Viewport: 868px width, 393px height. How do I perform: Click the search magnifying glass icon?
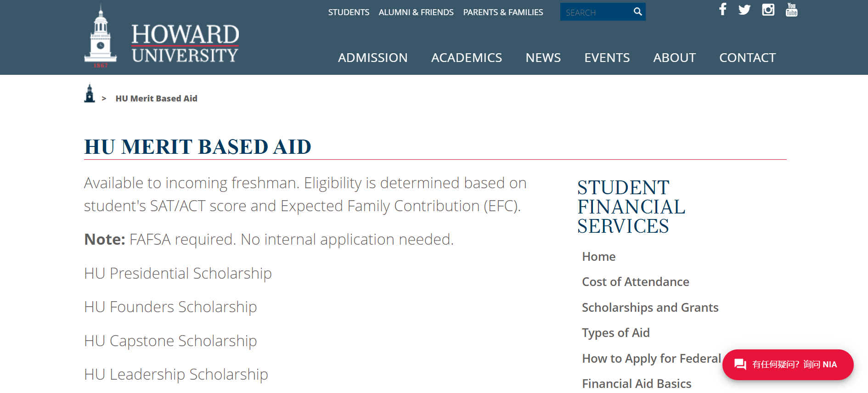(637, 12)
